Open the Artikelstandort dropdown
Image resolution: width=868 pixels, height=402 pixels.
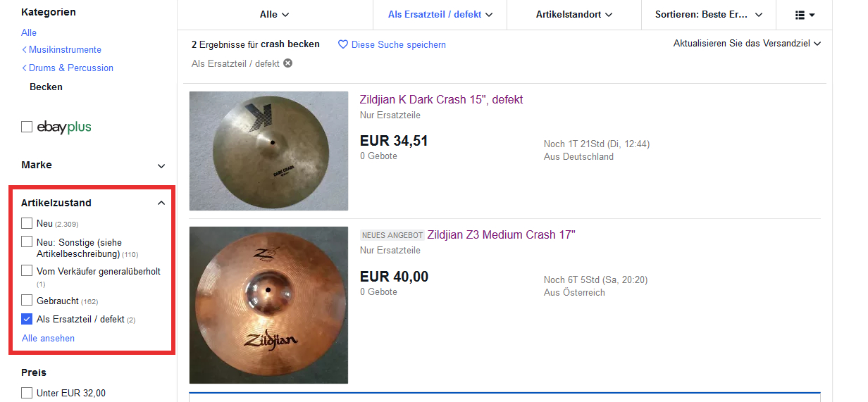[x=573, y=15]
